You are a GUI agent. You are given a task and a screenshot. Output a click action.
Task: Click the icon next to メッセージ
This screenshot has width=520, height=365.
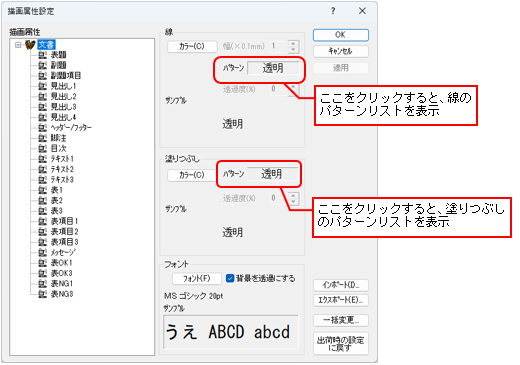(x=42, y=252)
